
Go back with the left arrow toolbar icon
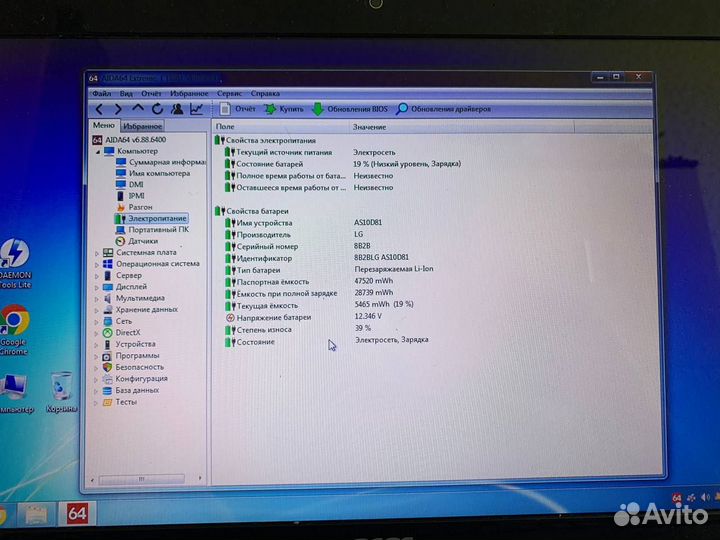[99, 109]
